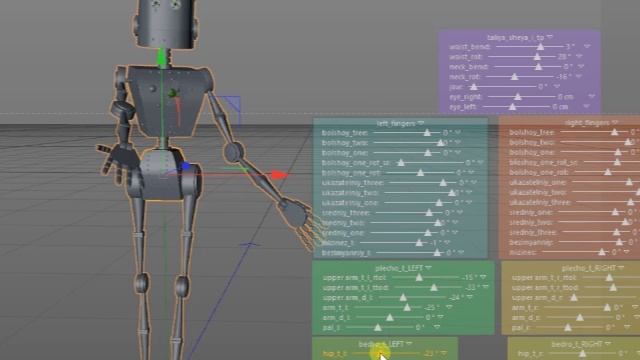Click right_fingers bolshoy_tree slider handle
Screen dimensions: 640x360
614,132
